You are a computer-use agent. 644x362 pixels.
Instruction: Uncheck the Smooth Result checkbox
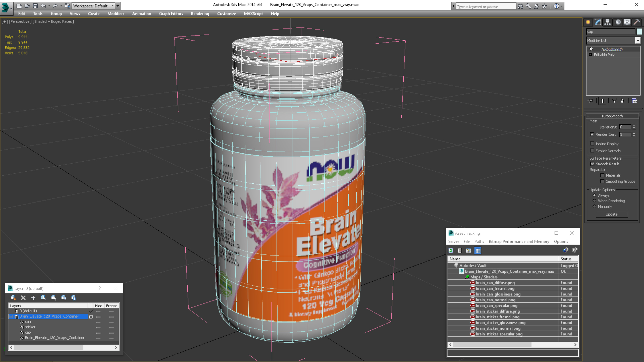tap(592, 164)
